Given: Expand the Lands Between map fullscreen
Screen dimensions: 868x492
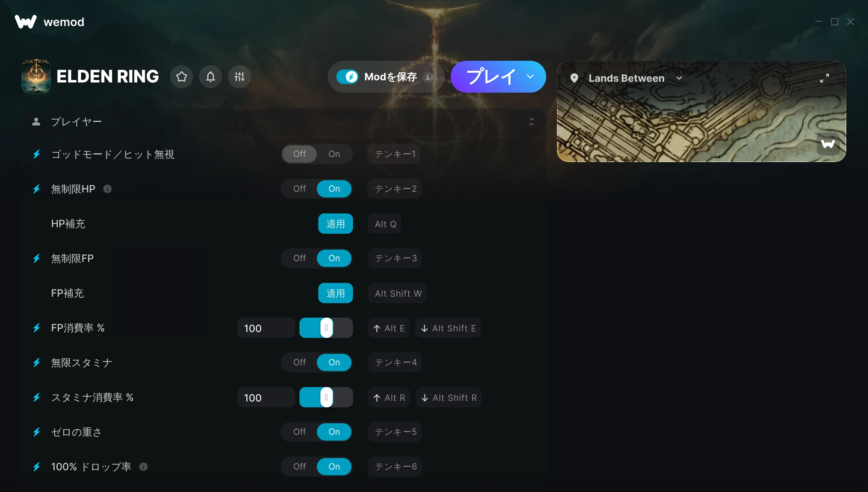Looking at the screenshot, I should pyautogui.click(x=825, y=78).
